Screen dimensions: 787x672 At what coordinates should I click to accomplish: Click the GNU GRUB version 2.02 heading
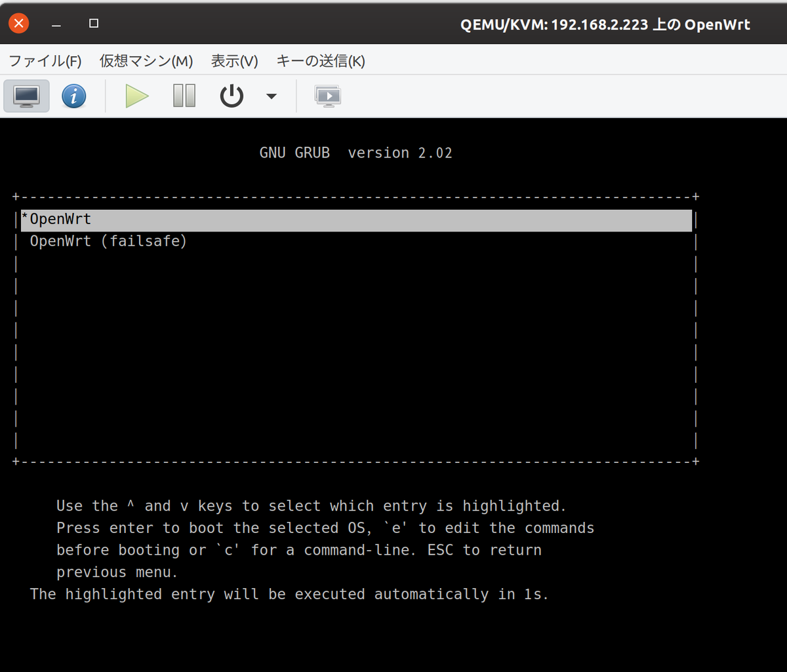[356, 153]
